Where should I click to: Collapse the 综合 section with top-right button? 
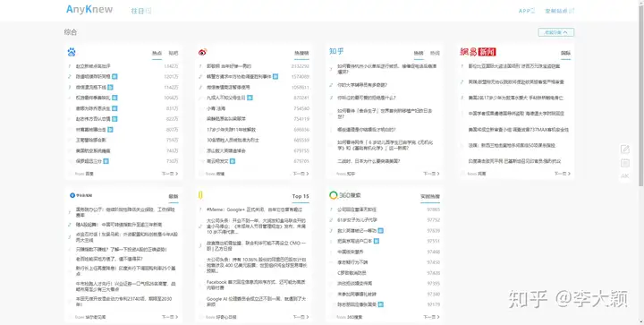click(556, 32)
